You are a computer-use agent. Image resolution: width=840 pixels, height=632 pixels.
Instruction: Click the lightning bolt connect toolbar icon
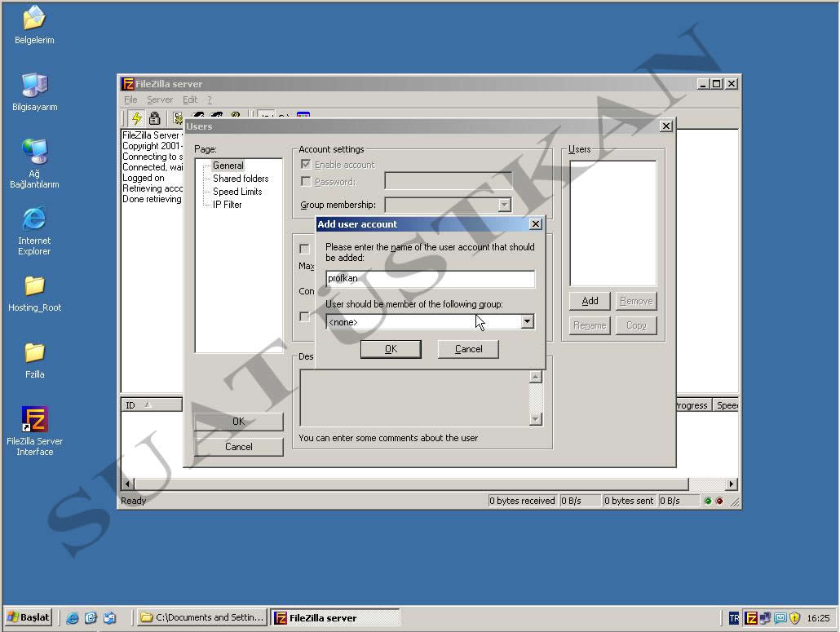(137, 117)
